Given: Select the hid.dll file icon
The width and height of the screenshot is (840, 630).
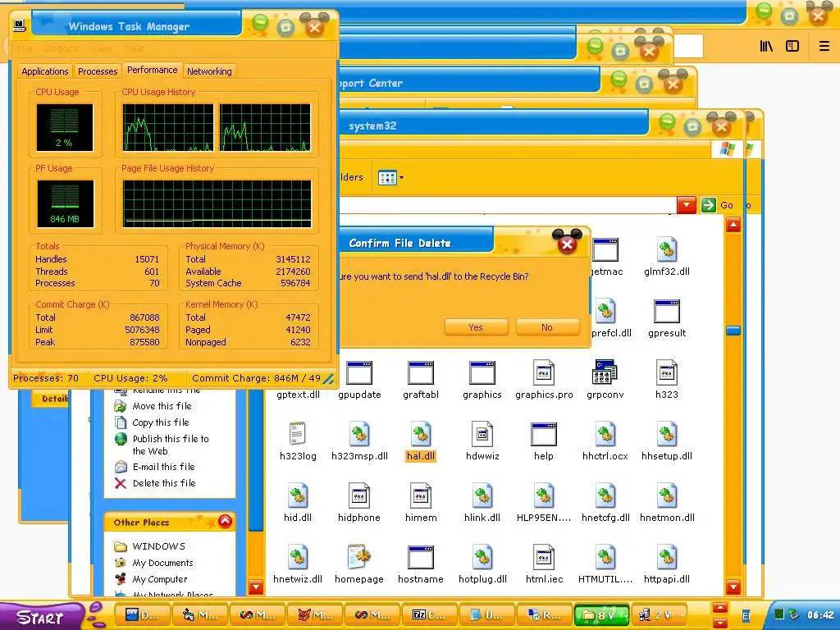Looking at the screenshot, I should click(x=297, y=495).
